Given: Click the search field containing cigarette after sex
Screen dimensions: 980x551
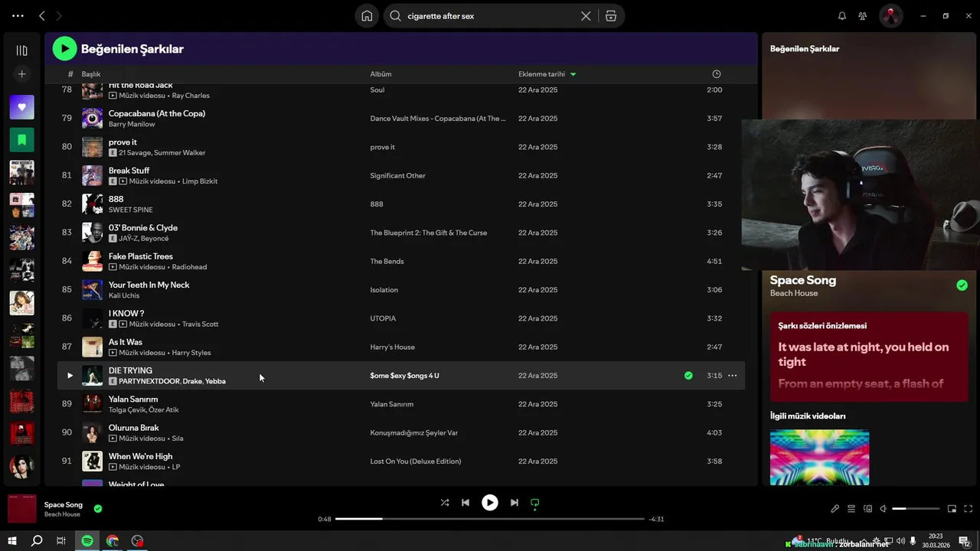Looking at the screenshot, I should pos(490,16).
